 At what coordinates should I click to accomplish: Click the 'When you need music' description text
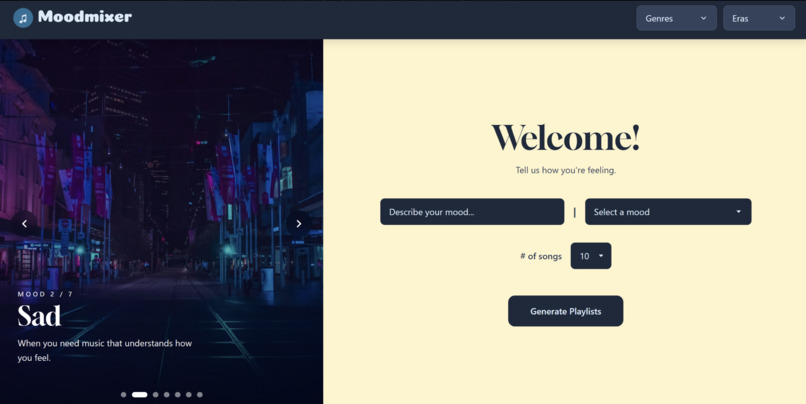(105, 351)
